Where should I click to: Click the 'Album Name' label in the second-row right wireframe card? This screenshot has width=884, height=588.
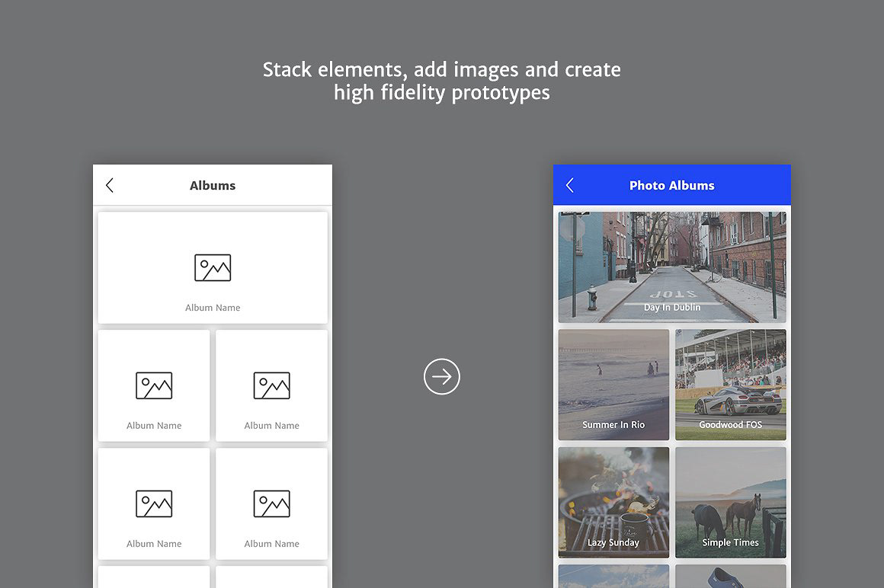point(272,426)
